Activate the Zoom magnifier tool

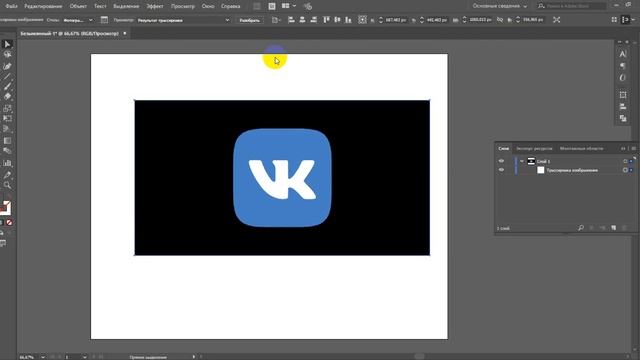[x=7, y=185]
